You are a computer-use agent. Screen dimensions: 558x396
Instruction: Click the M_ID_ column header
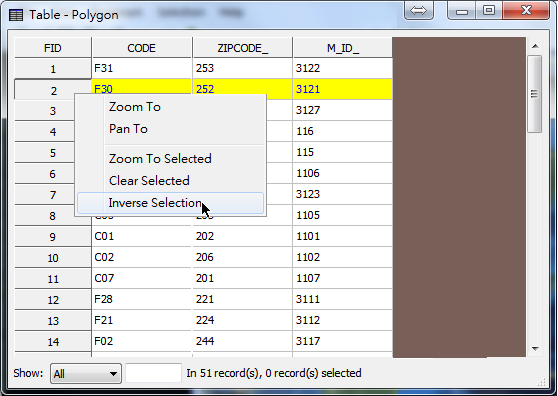(x=343, y=48)
